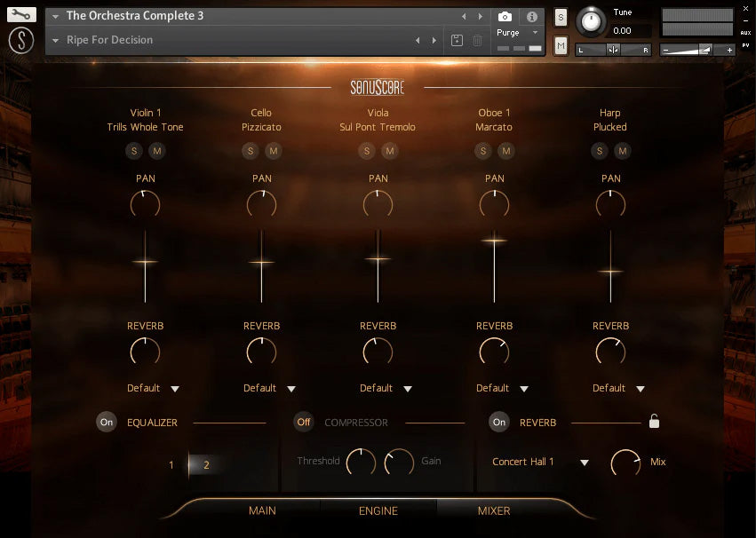Adjust the Oboe 1 pan knob
Screen dimensions: 756x538
(x=494, y=204)
